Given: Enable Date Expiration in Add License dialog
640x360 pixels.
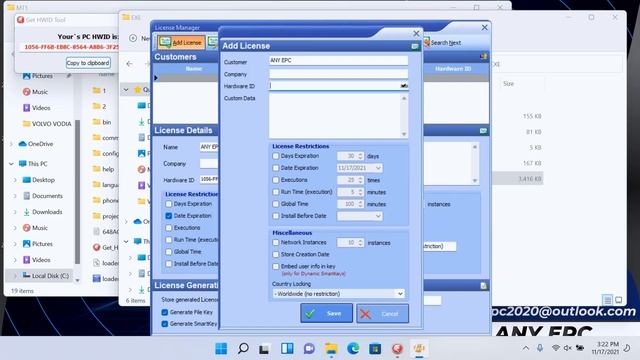Looking at the screenshot, I should coord(276,168).
